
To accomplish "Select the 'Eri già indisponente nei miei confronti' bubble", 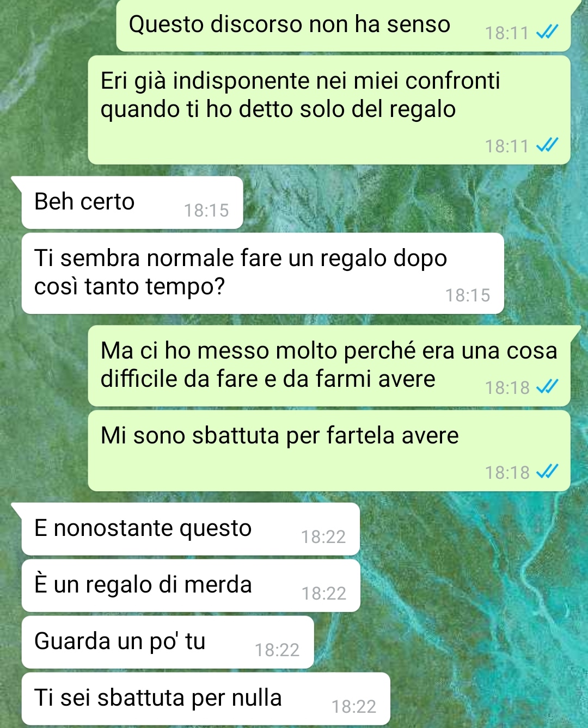I will click(x=329, y=110).
